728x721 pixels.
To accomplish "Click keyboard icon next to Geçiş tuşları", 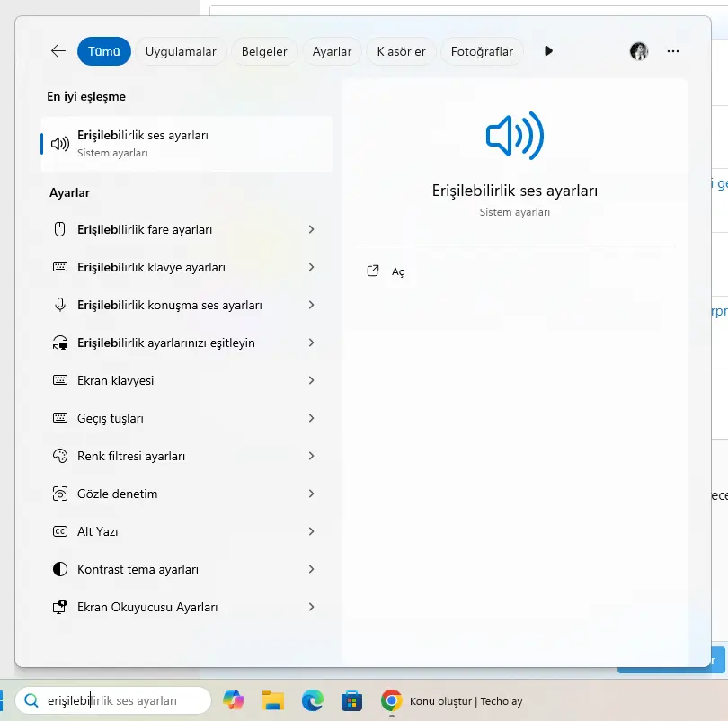I will (x=60, y=418).
